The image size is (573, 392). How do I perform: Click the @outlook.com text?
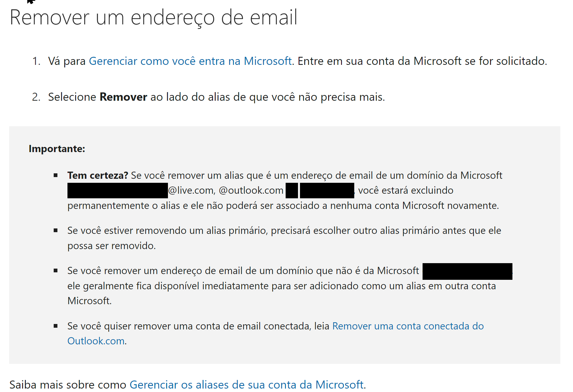click(x=251, y=191)
